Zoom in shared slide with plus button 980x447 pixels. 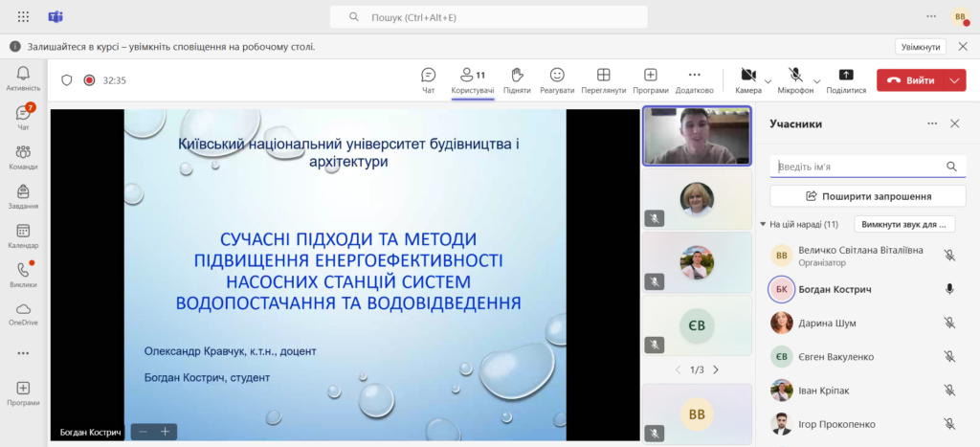pos(165,432)
